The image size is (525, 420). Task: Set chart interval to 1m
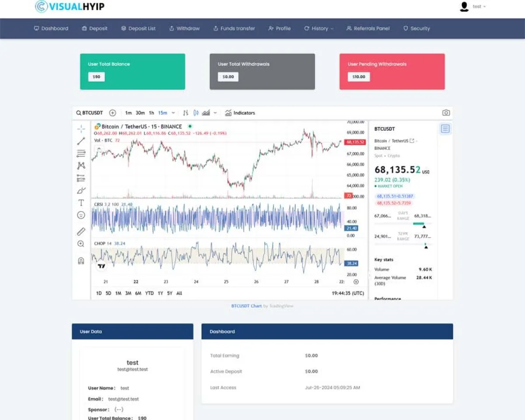128,113
